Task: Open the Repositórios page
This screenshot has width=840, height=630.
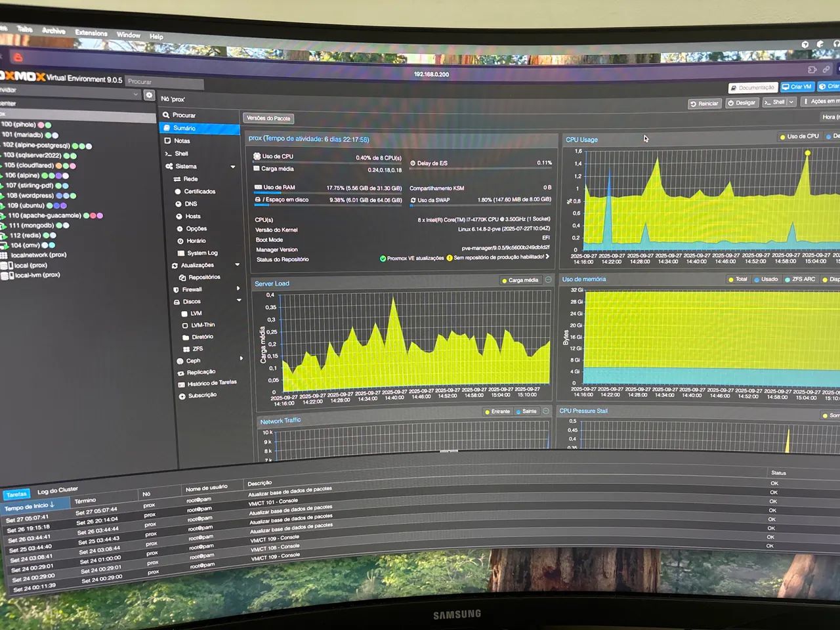Action: click(x=204, y=277)
